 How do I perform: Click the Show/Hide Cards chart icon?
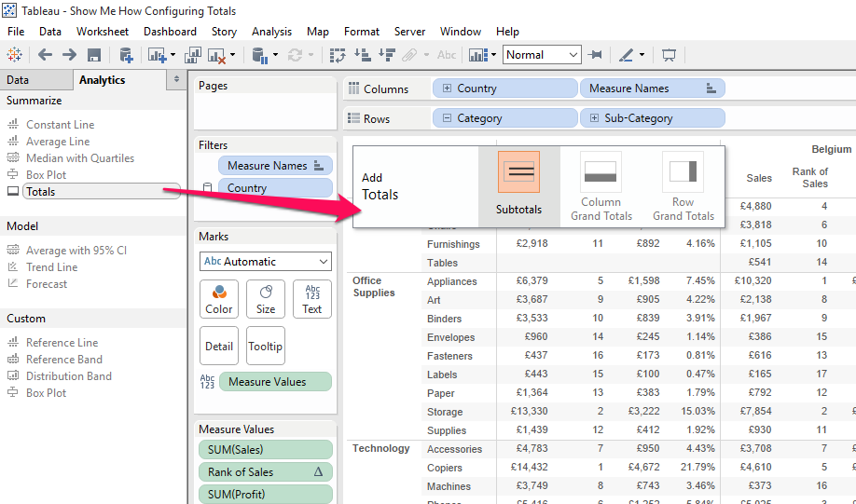tap(478, 55)
